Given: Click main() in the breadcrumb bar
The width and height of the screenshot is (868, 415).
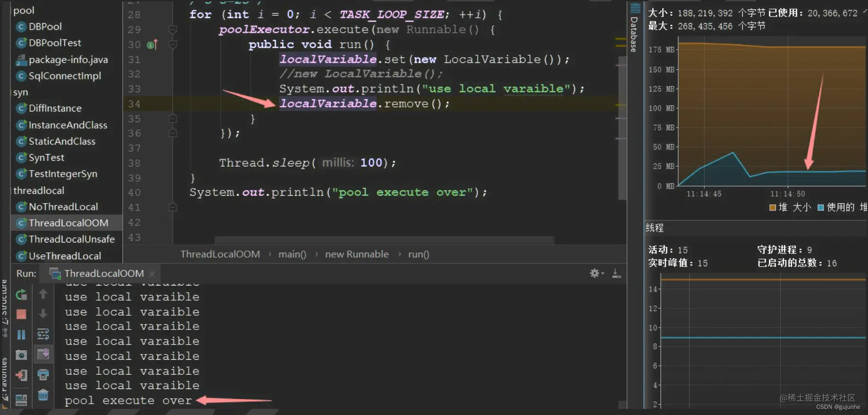Looking at the screenshot, I should coord(292,254).
